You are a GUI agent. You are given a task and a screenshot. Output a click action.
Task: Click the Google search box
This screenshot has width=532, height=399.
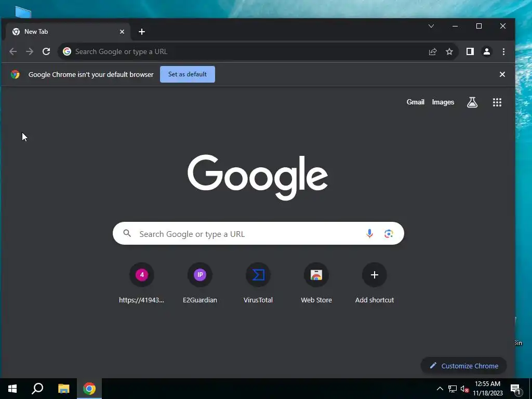pos(258,233)
